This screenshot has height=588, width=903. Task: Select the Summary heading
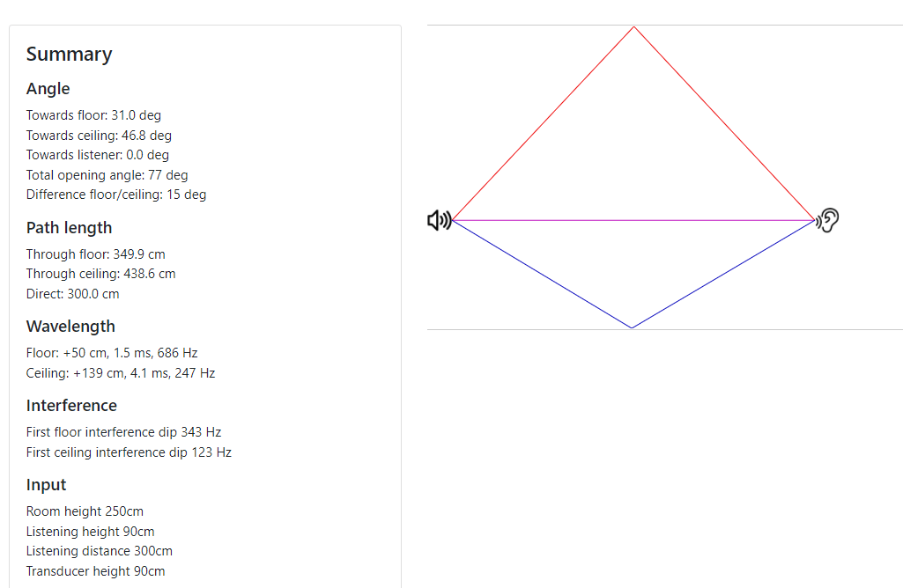(x=69, y=54)
